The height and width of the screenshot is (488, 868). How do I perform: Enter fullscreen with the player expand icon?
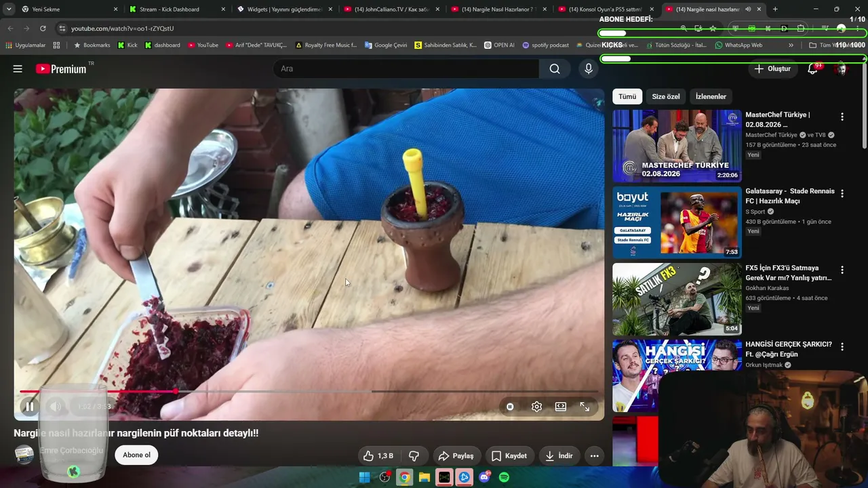point(585,407)
